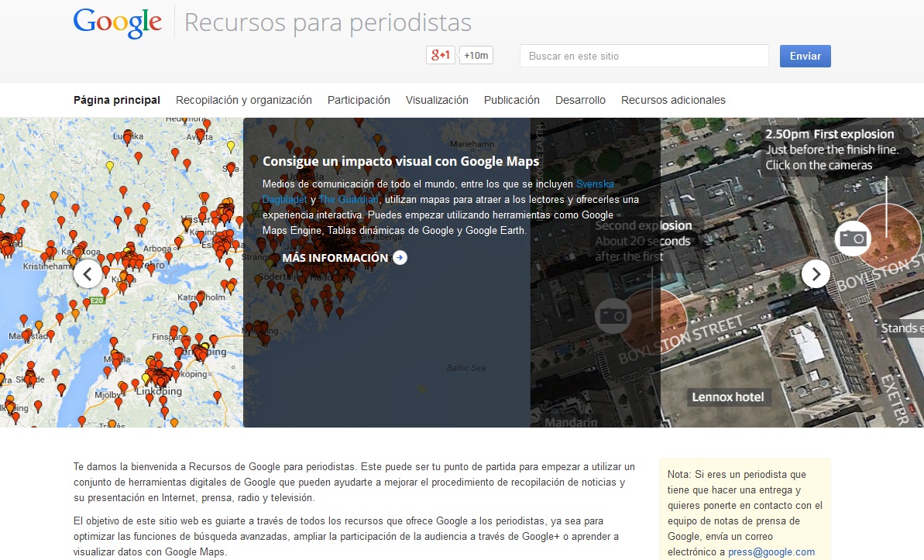Click the Baltic Sea map label

(466, 368)
